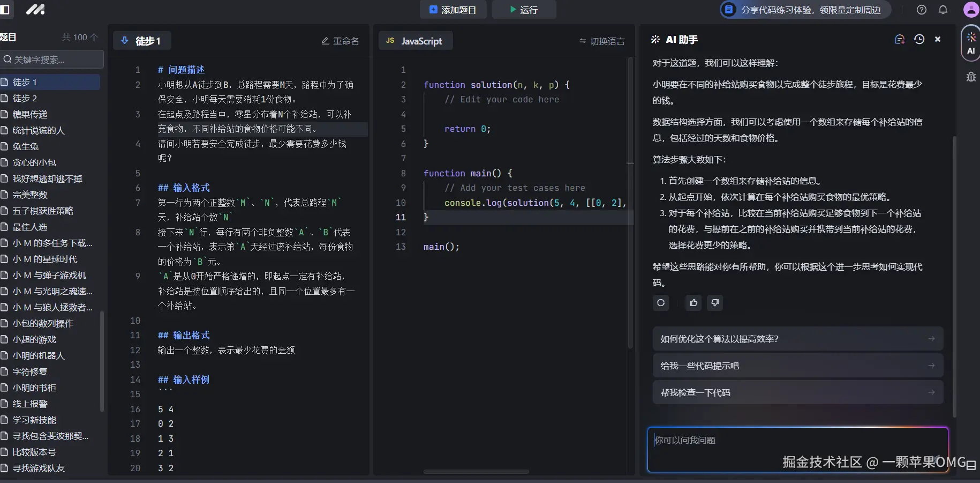Open the bug feedback icon on right edge
Screen dimensions: 980x483
point(970,77)
